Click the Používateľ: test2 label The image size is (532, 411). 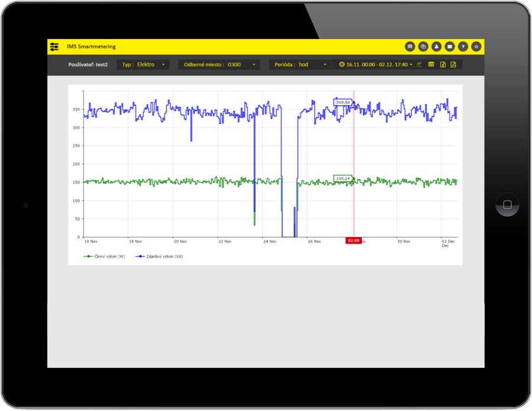click(88, 64)
